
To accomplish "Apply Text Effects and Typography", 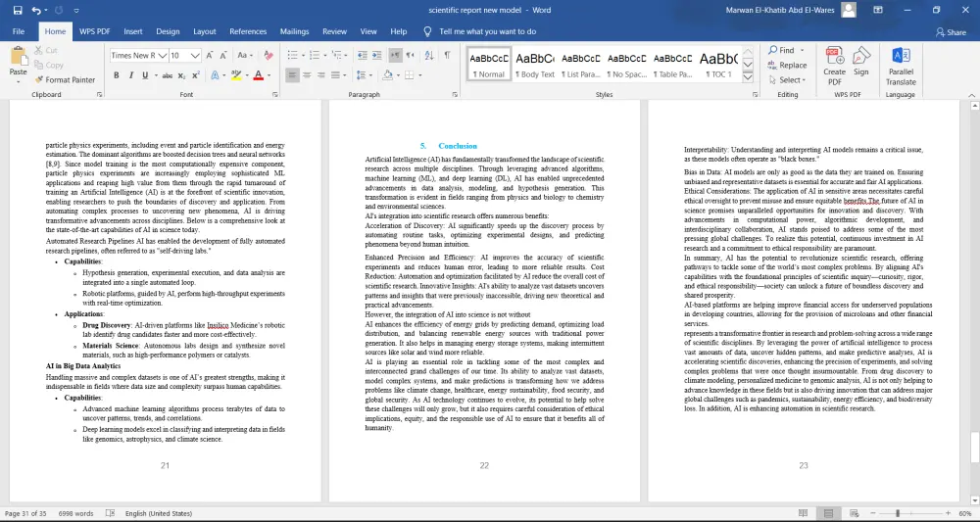I will click(x=215, y=75).
